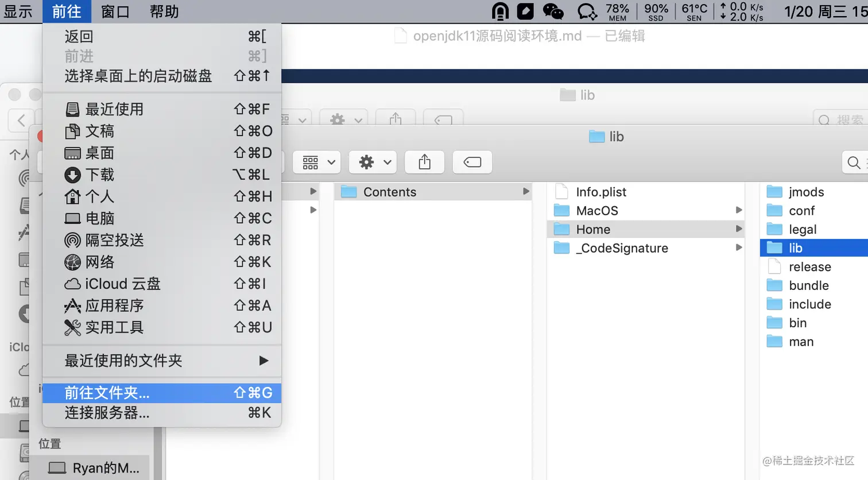
Task: Open the 显示 menu in menu bar
Action: [18, 11]
